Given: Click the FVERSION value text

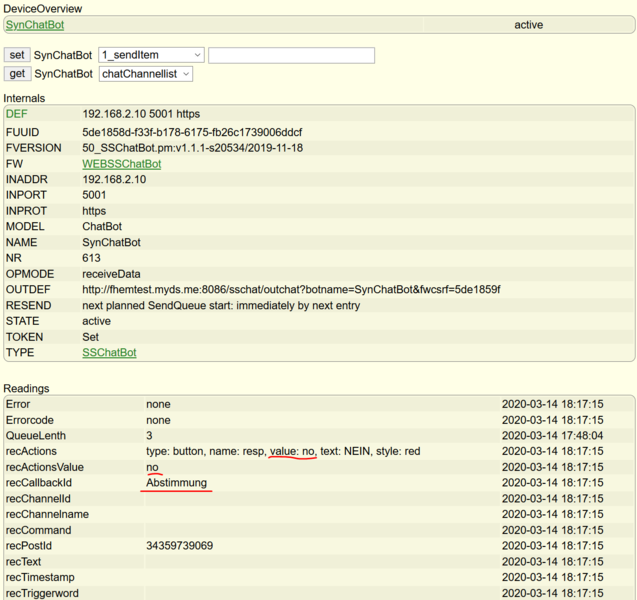Looking at the screenshot, I should [x=192, y=148].
